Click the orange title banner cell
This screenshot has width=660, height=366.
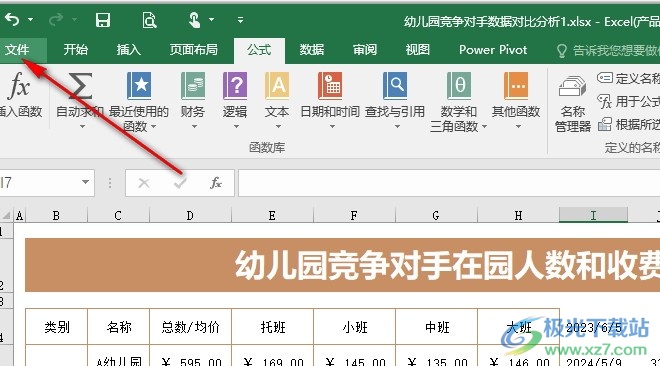pyautogui.click(x=343, y=265)
